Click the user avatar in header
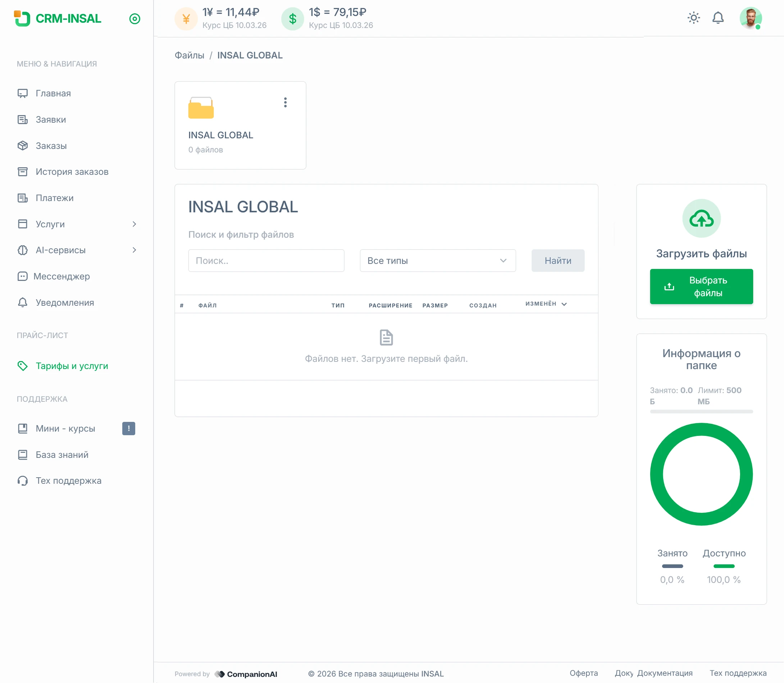 [750, 18]
